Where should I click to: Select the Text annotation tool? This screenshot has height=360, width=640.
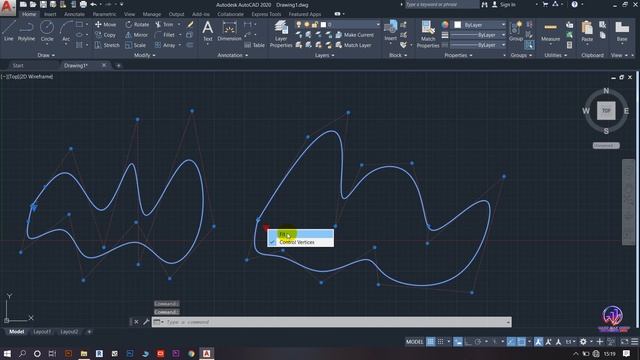click(x=207, y=31)
